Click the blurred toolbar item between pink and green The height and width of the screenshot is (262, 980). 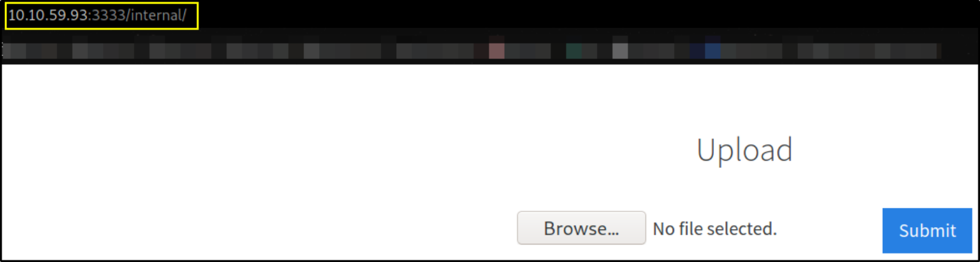point(528,50)
